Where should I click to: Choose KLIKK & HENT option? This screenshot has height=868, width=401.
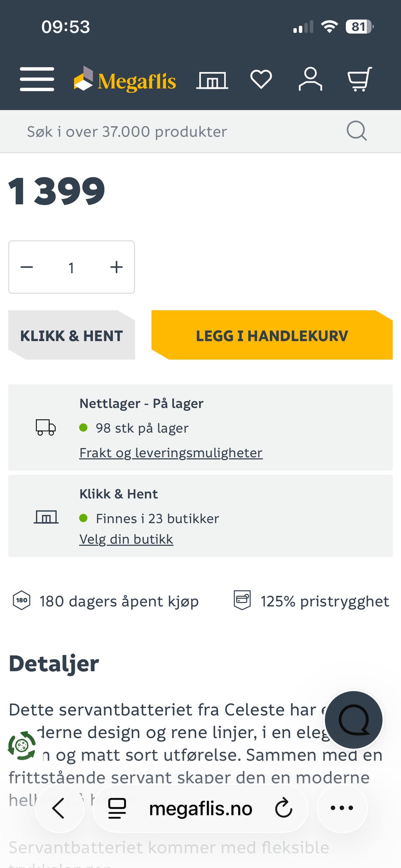71,335
